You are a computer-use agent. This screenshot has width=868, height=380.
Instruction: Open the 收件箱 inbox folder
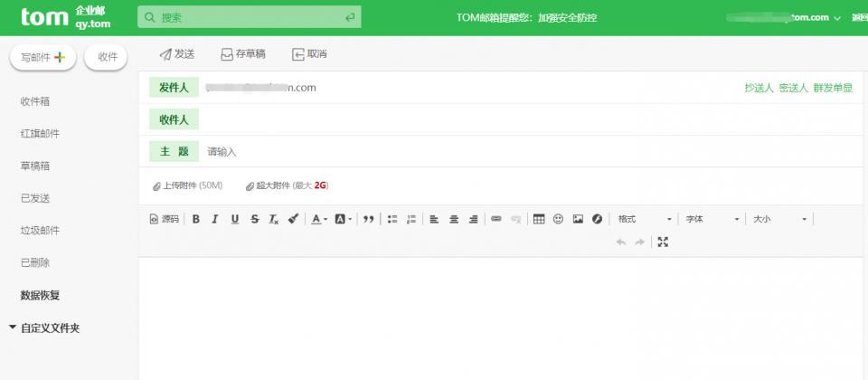pyautogui.click(x=35, y=102)
